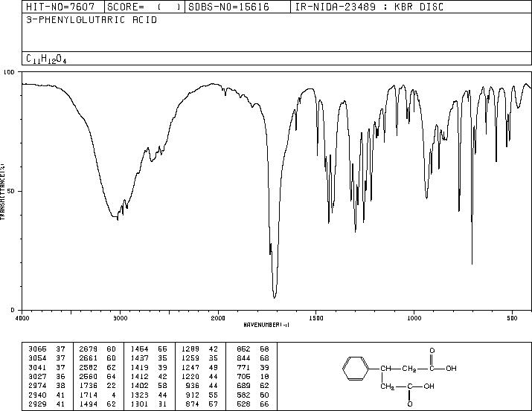The height and width of the screenshot is (411, 532).
Task: Click the lower carbonyl O in structure
Action: 410,404
